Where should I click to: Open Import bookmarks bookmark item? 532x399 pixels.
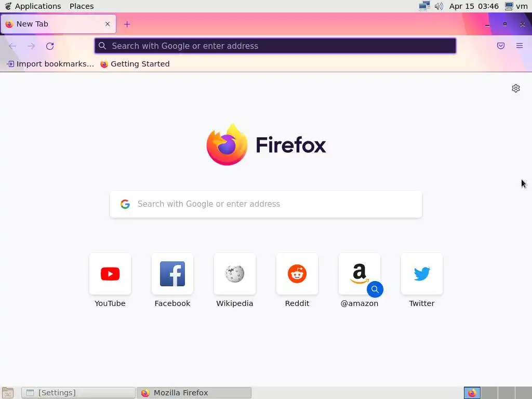tap(50, 64)
